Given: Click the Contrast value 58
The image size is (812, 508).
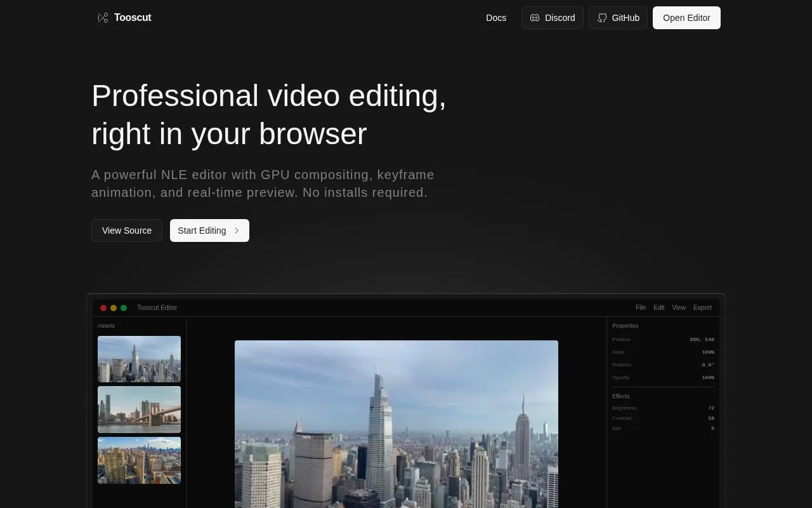Looking at the screenshot, I should [711, 418].
